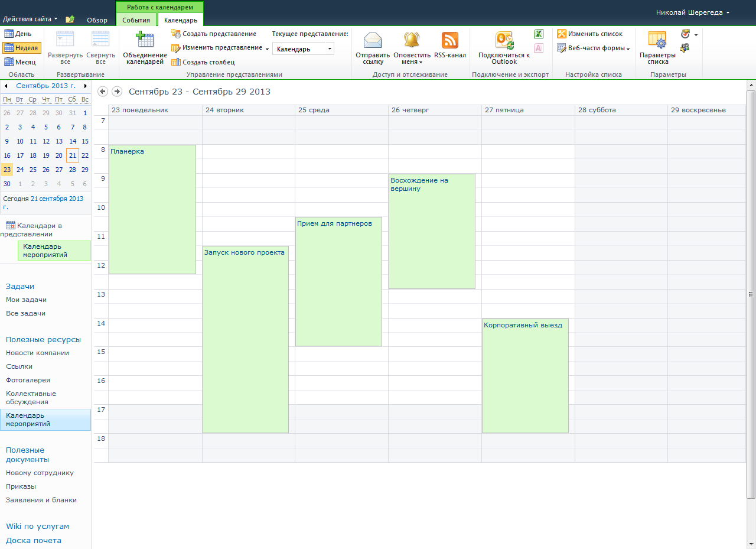
Task: Select Календарь мероприятий in quick launch
Action: (x=45, y=420)
